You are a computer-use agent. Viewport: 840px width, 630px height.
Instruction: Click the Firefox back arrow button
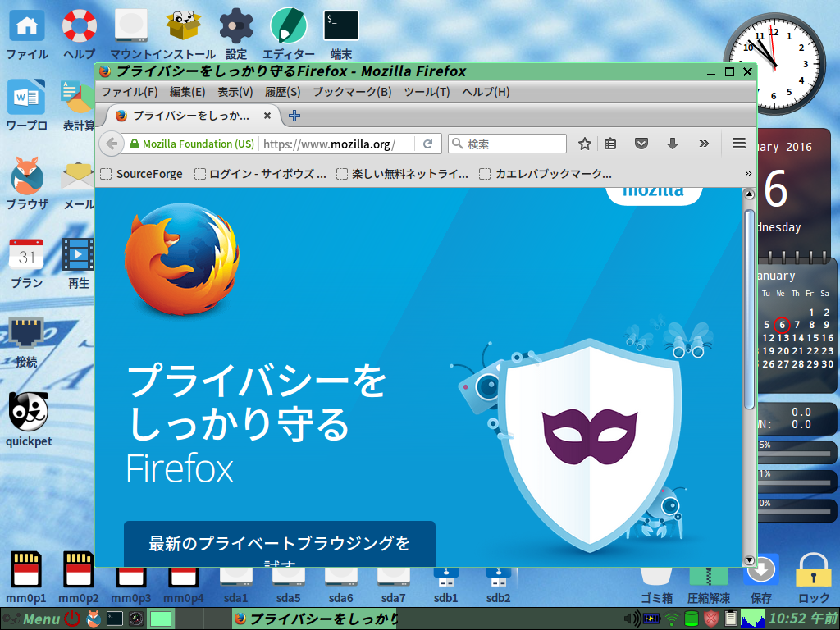(112, 144)
